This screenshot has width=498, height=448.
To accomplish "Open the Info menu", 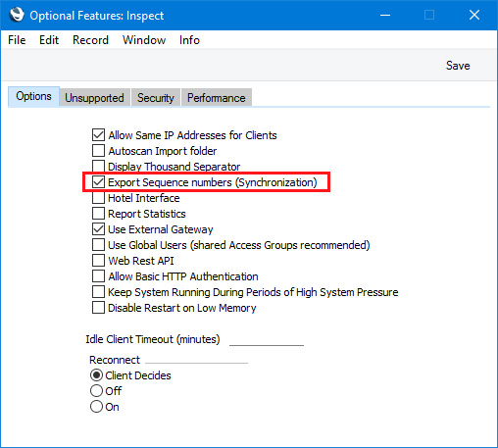I will pyautogui.click(x=189, y=40).
